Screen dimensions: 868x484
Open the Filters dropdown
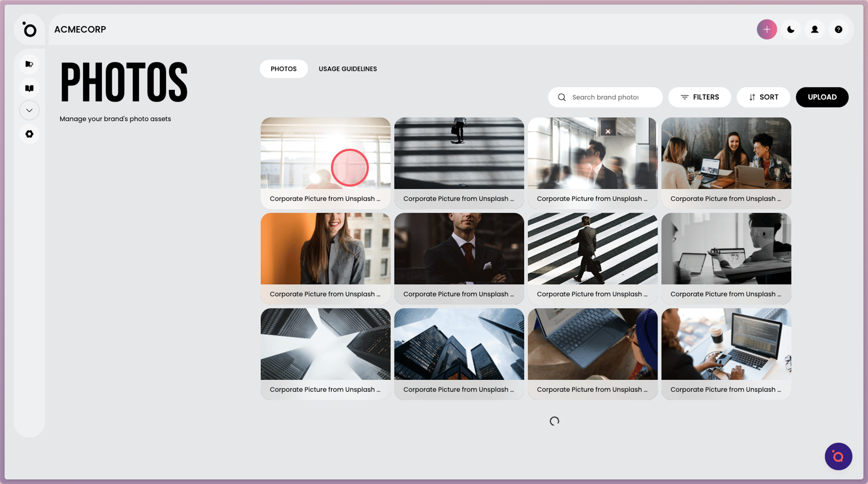[699, 97]
